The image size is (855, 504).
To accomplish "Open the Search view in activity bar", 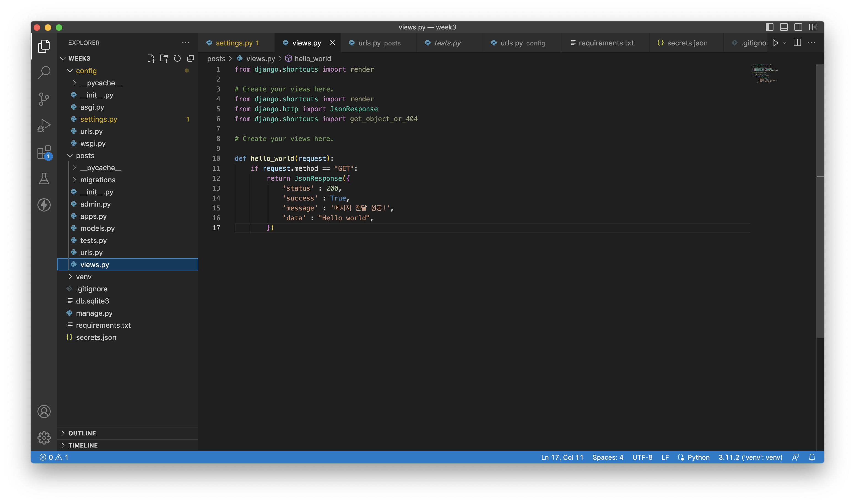I will (x=44, y=72).
